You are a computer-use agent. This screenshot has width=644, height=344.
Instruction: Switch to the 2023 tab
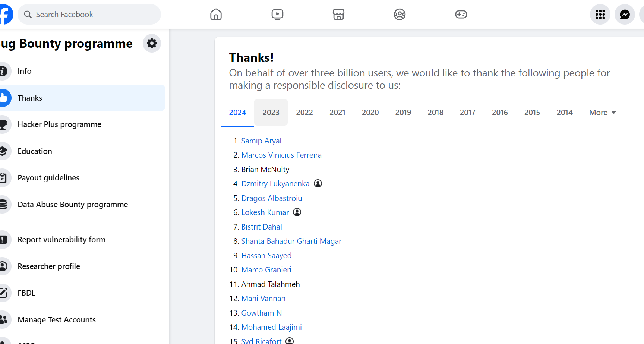point(271,113)
